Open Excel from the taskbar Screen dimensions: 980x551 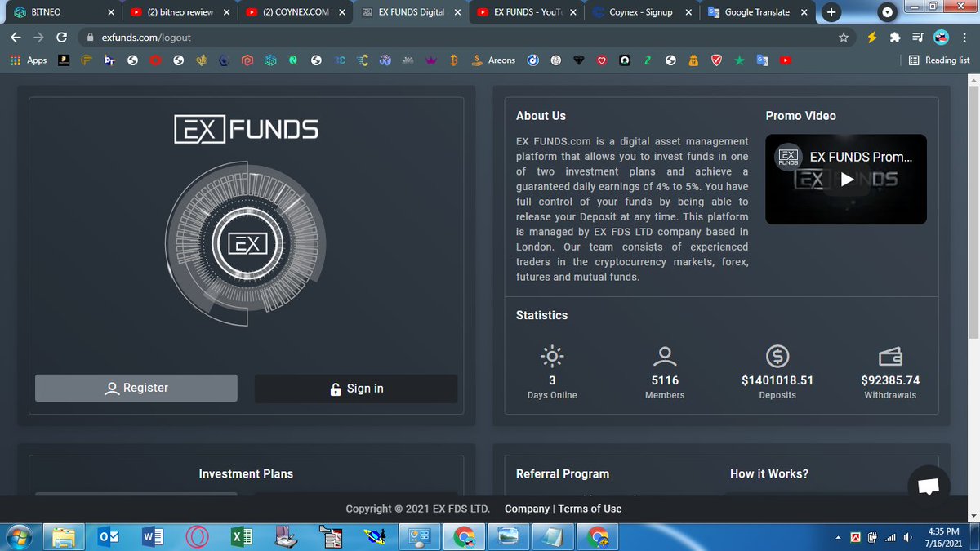coord(241,536)
